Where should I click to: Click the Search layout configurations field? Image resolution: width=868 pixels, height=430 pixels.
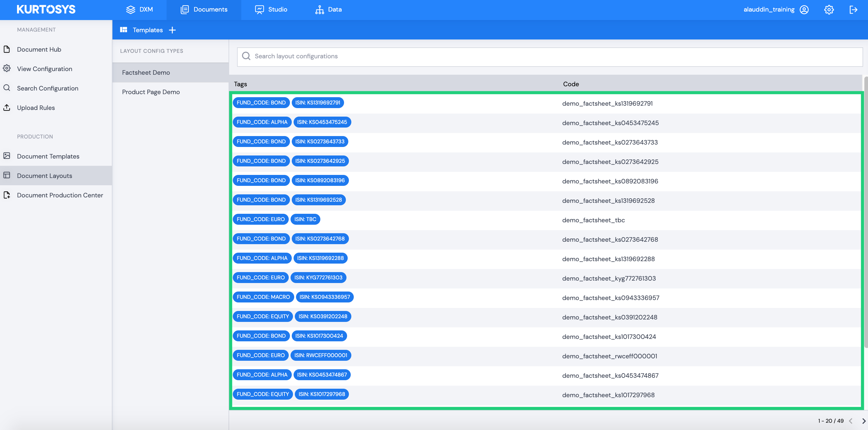[549, 56]
